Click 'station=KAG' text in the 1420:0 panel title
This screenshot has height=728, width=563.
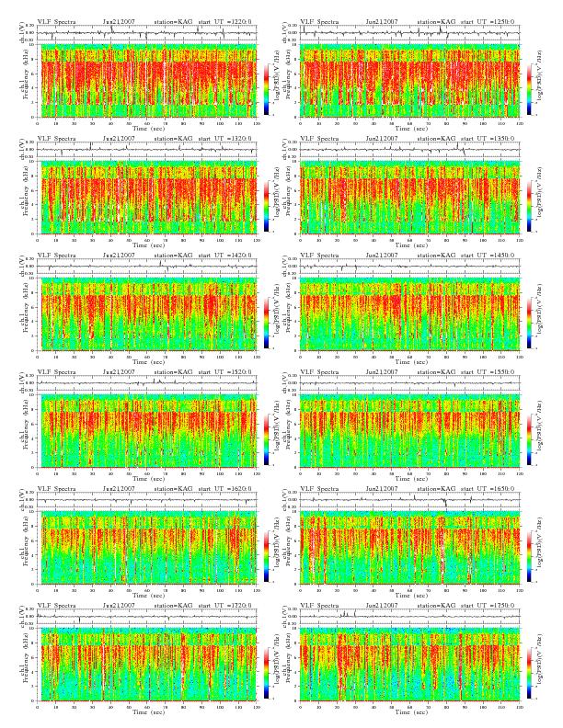[x=173, y=255]
